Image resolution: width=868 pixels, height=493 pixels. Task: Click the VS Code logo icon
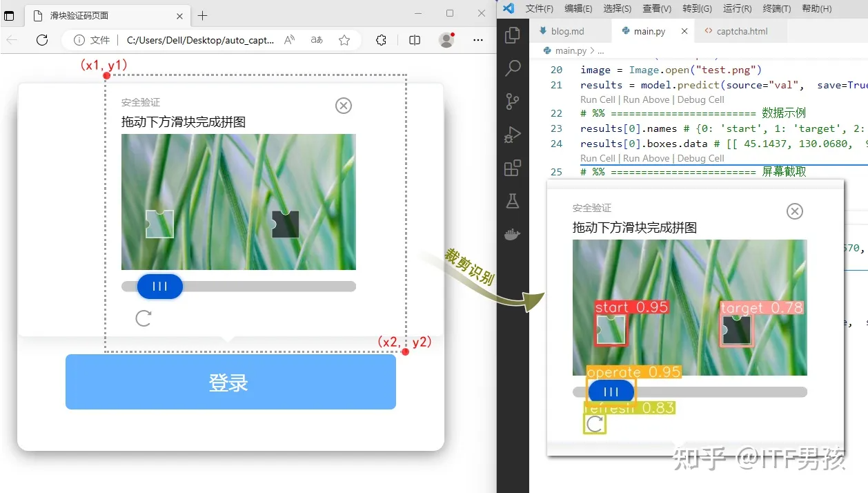pyautogui.click(x=509, y=8)
